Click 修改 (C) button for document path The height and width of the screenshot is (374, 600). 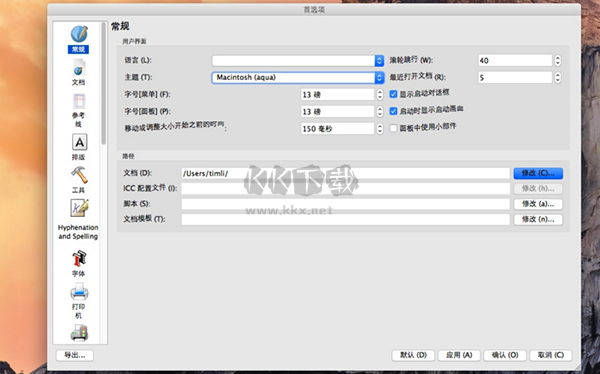(538, 173)
